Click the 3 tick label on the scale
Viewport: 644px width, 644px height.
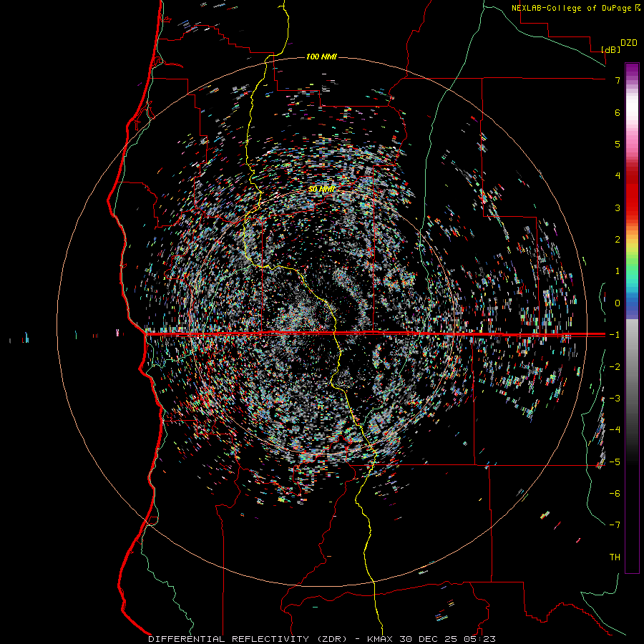point(618,208)
